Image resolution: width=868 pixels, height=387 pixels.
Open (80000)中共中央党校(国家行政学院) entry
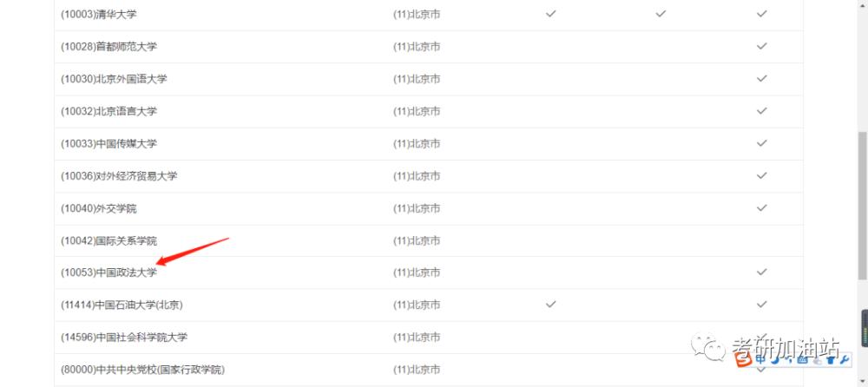click(143, 370)
